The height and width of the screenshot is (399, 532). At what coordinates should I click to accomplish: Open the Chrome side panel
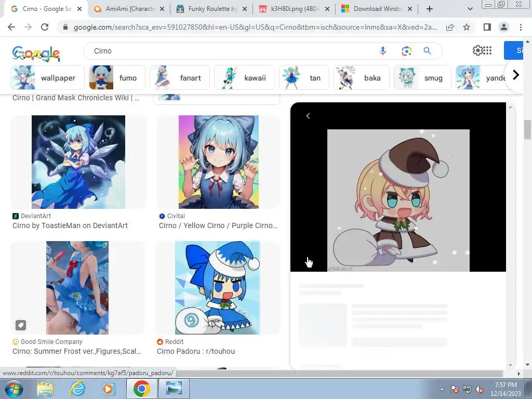tap(487, 27)
